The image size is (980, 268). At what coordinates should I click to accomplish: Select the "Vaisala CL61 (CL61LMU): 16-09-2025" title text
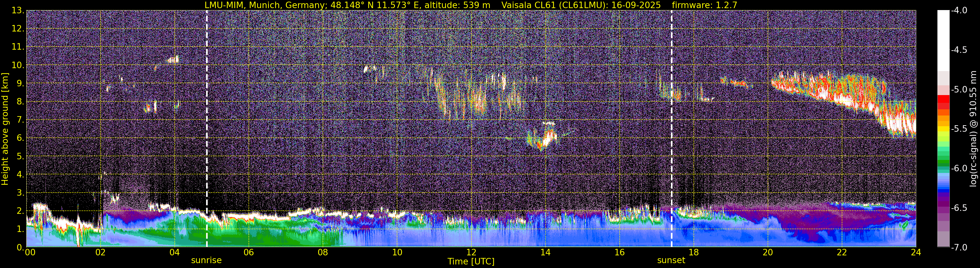[581, 5]
